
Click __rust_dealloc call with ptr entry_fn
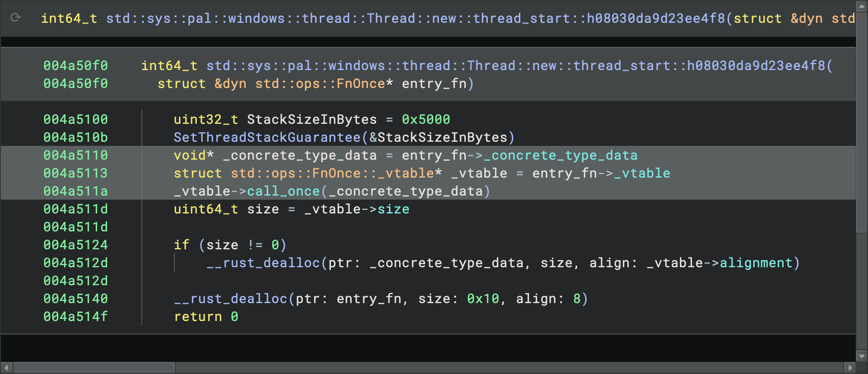[231, 299]
